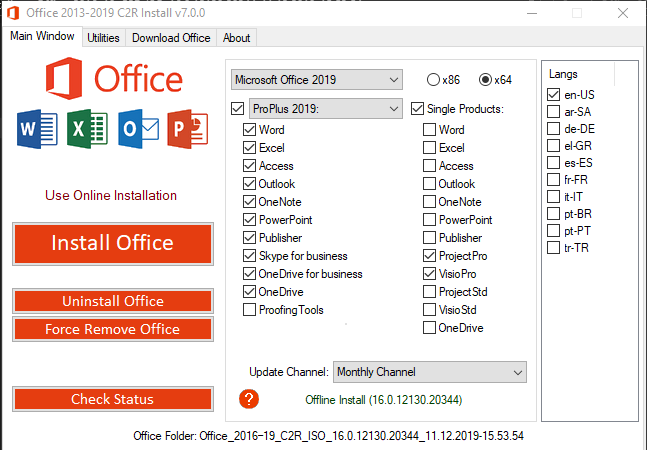Click the Force Remove Office button
Screen dimensions: 647x450
pos(113,329)
